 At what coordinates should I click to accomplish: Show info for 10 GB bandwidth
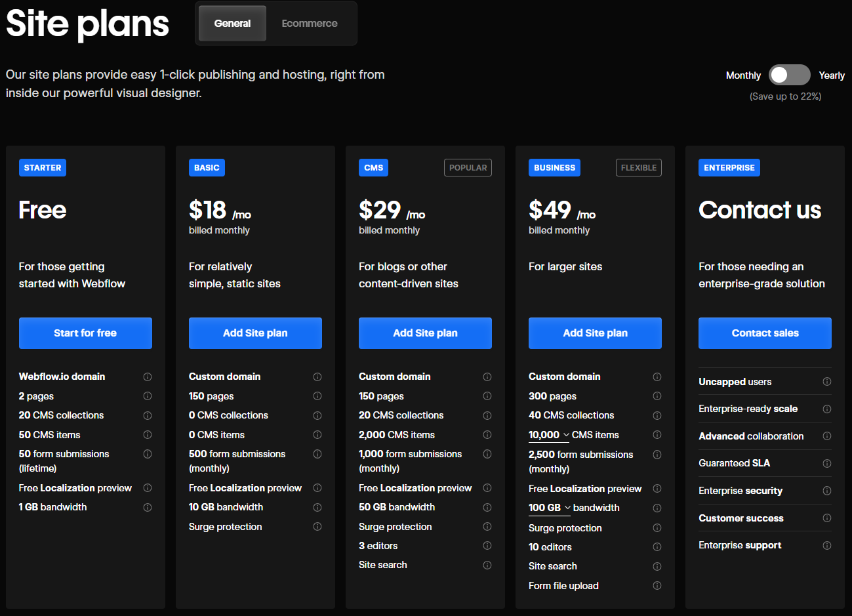317,507
